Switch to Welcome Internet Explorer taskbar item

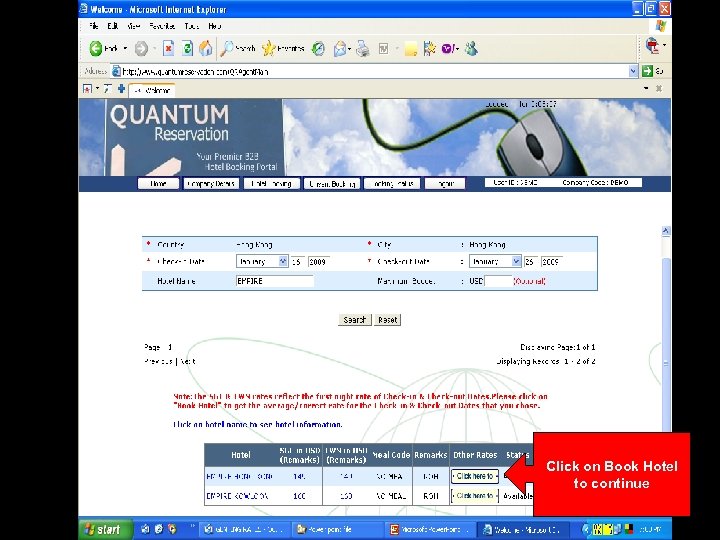(x=522, y=529)
